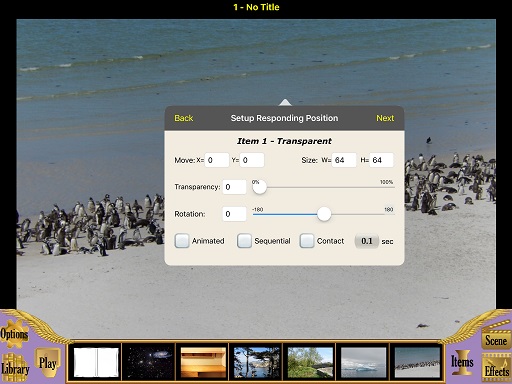Select the open book thumbnail
This screenshot has height=384, width=512.
[96, 362]
